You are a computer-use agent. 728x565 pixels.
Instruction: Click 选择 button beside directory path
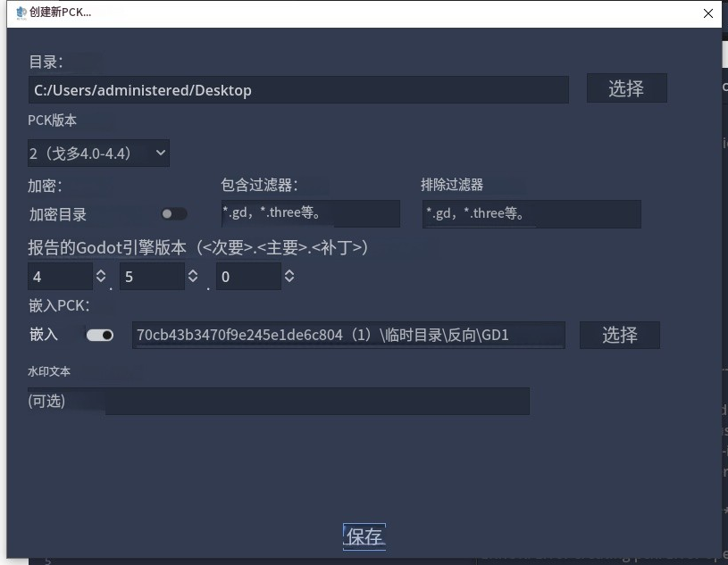coord(626,88)
